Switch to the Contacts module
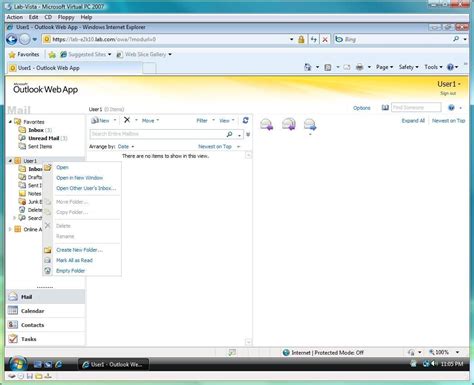Image resolution: width=474 pixels, height=385 pixels. tap(46, 325)
